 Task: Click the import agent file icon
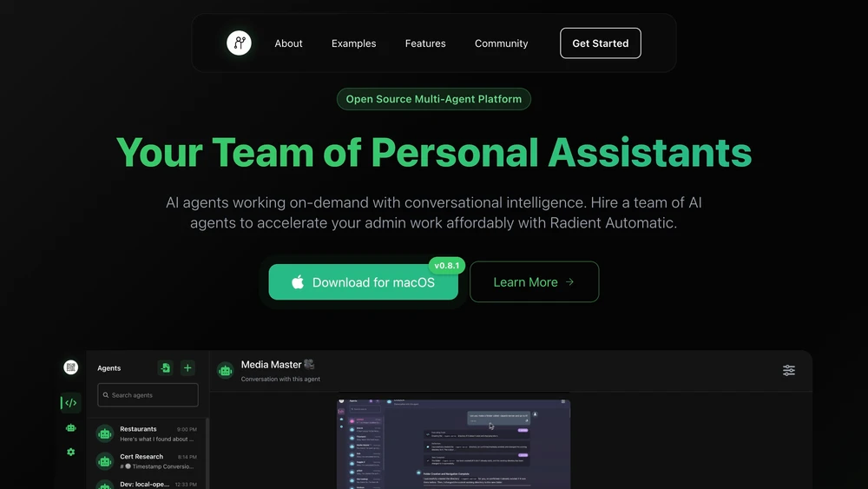click(165, 367)
